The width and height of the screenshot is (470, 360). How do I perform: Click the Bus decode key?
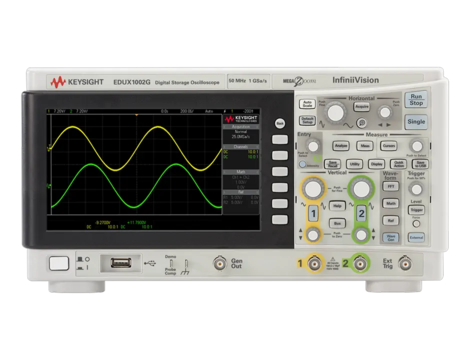tap(337, 223)
